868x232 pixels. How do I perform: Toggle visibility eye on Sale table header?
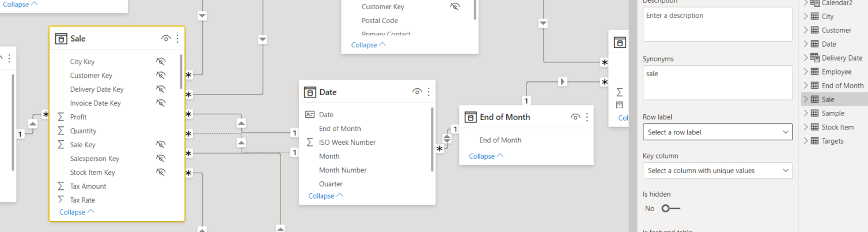tap(166, 39)
